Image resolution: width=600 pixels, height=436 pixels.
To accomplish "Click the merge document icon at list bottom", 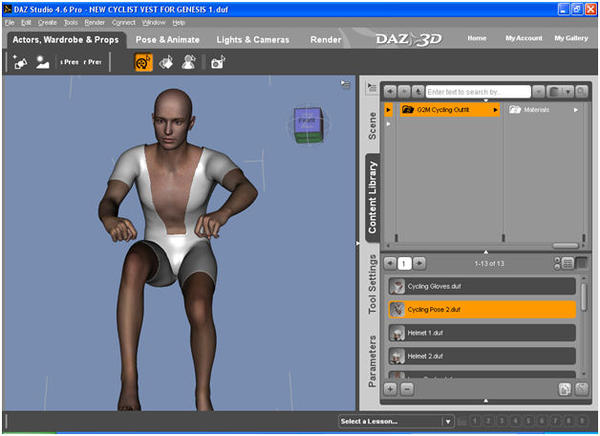I will tap(564, 389).
